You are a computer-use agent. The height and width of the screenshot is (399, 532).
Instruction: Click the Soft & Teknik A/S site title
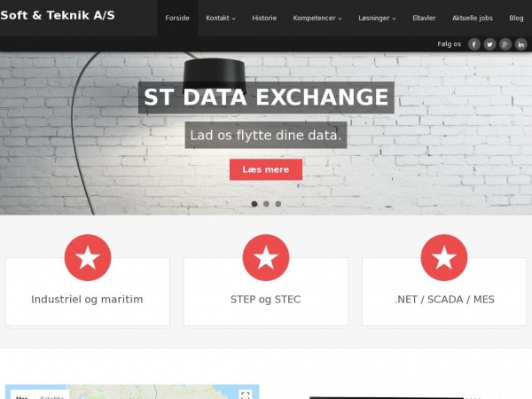(x=58, y=15)
